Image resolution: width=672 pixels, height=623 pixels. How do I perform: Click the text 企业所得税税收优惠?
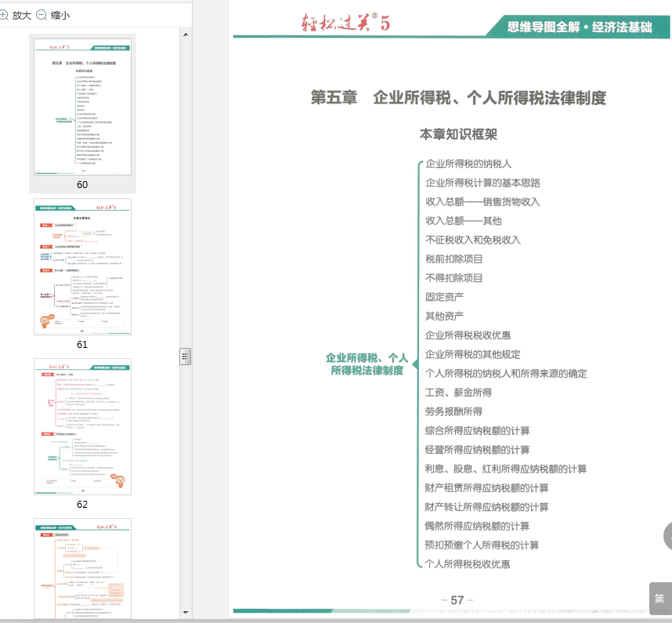(x=468, y=335)
